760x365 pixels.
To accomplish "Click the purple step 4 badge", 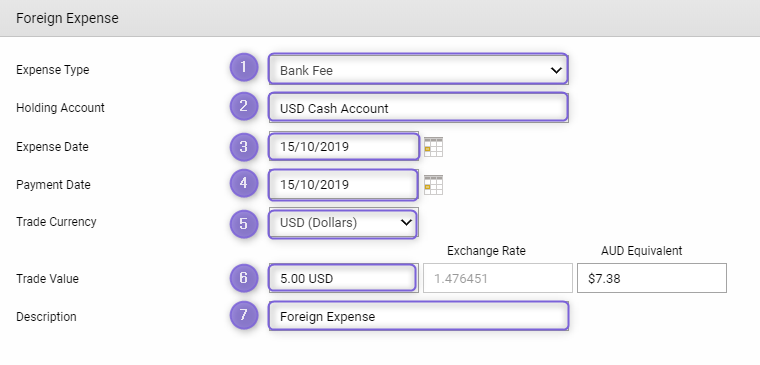I will point(243,183).
